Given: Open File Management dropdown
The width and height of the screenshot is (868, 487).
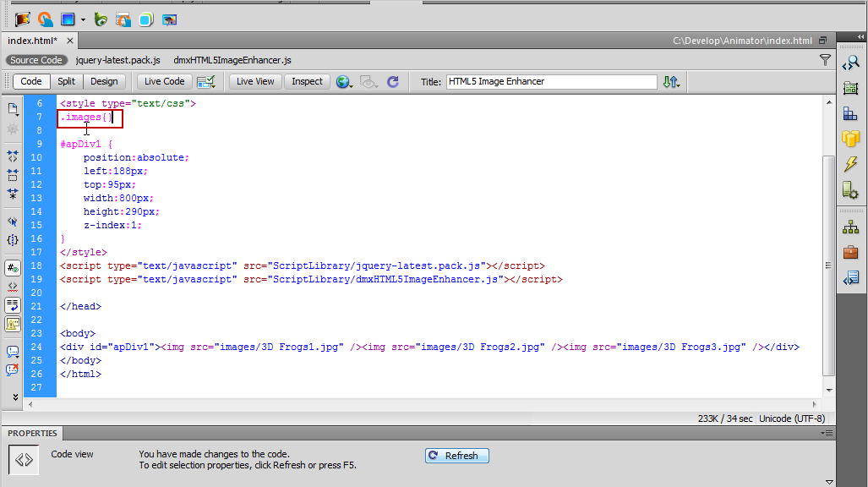Looking at the screenshot, I should (671, 82).
